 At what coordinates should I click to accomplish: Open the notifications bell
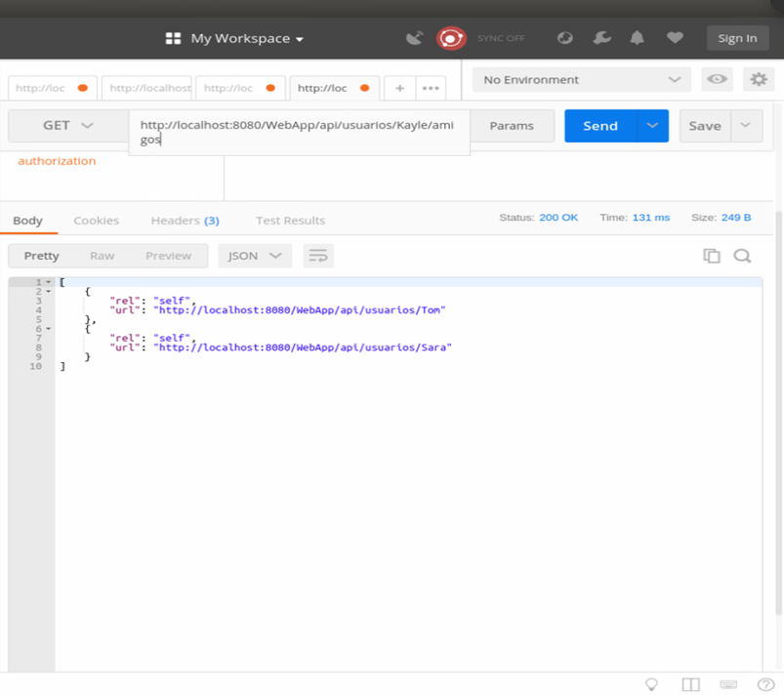pos(637,38)
